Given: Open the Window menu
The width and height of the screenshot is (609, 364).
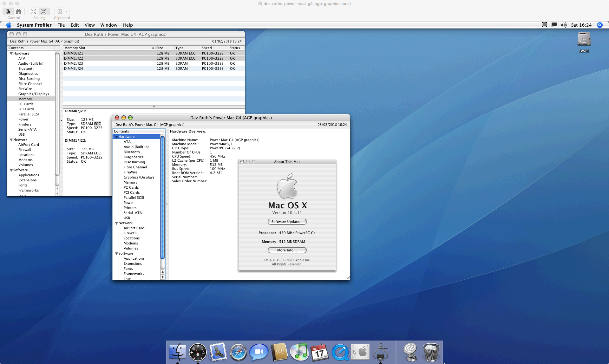Looking at the screenshot, I should 109,25.
